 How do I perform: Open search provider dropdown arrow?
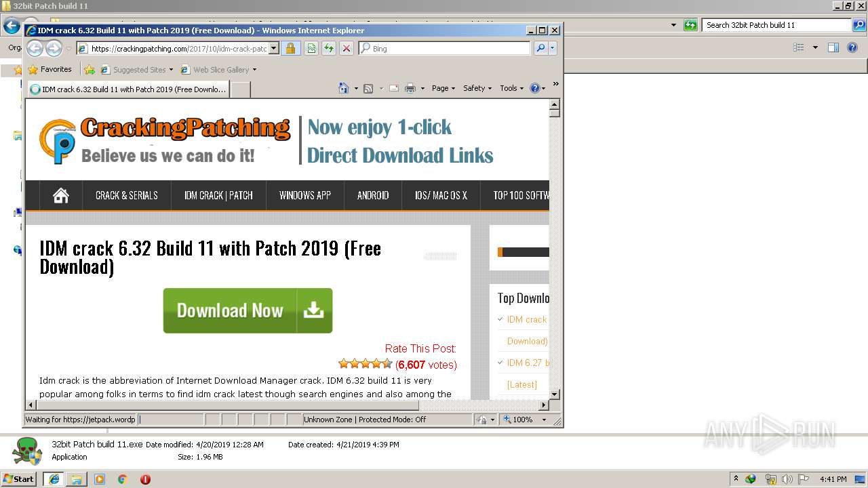(553, 48)
